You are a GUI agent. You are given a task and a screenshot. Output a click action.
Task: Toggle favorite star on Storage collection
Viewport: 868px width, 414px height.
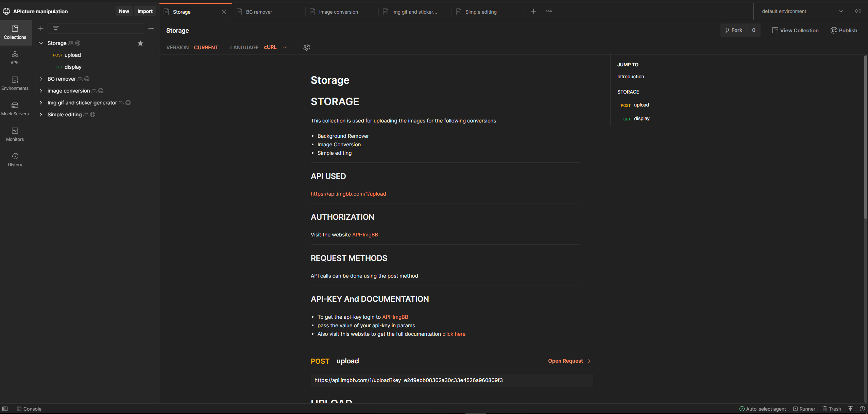140,43
